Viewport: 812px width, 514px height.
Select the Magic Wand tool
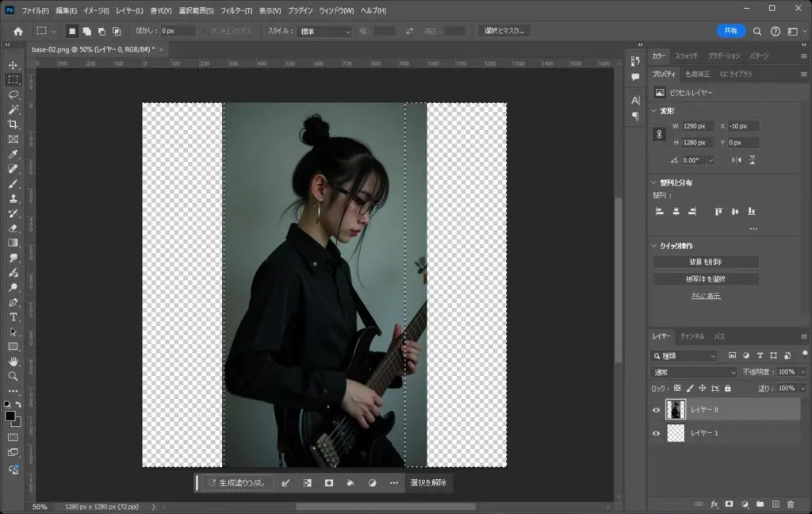coord(13,109)
